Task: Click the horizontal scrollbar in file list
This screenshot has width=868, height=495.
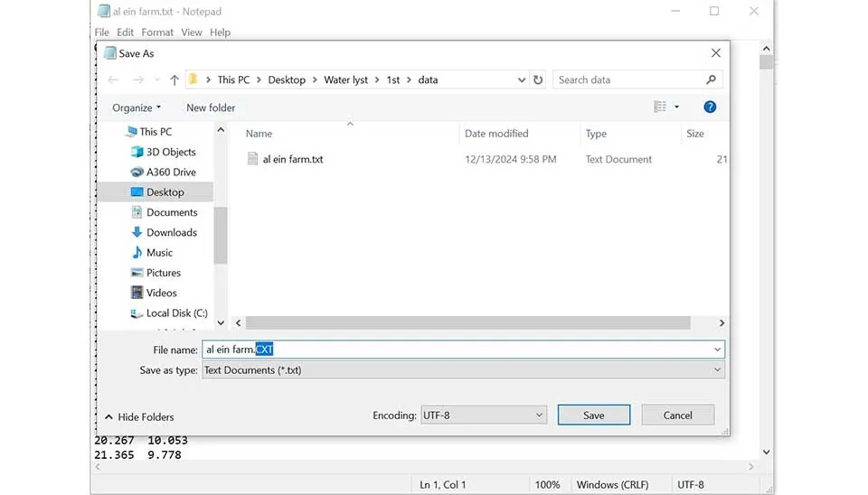Action: click(467, 322)
